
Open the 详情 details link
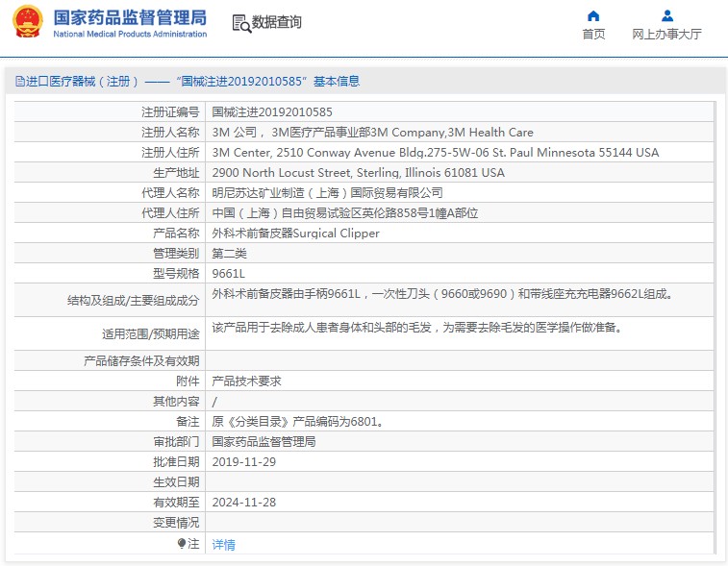coord(223,544)
